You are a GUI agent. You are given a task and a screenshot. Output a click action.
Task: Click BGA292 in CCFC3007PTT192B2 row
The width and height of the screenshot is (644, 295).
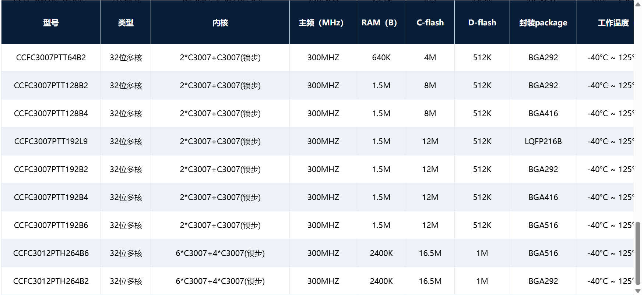pyautogui.click(x=543, y=170)
